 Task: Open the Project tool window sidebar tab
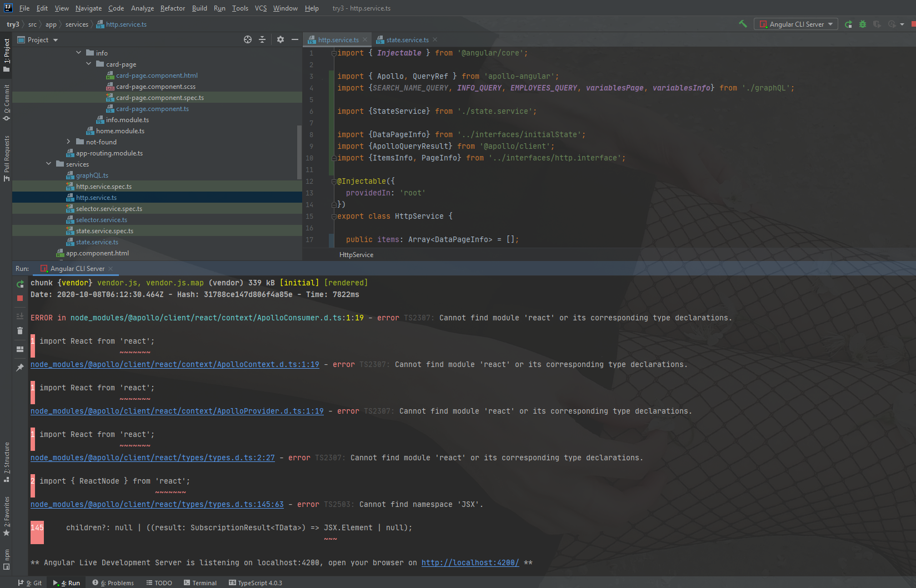tap(6, 55)
